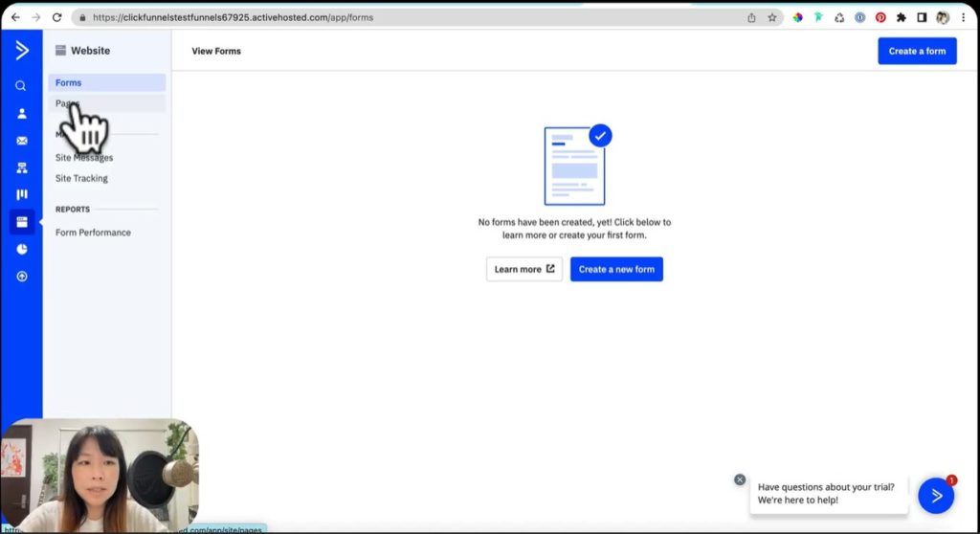
Task: Select Forms in Website menu
Action: coord(69,83)
